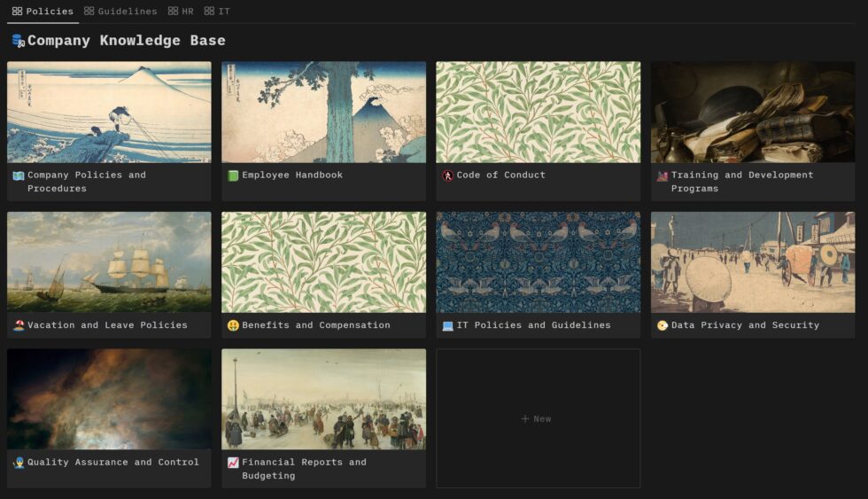Click the red icon beside Code of Conduct
Screen dimensions: 868x499
click(448, 175)
